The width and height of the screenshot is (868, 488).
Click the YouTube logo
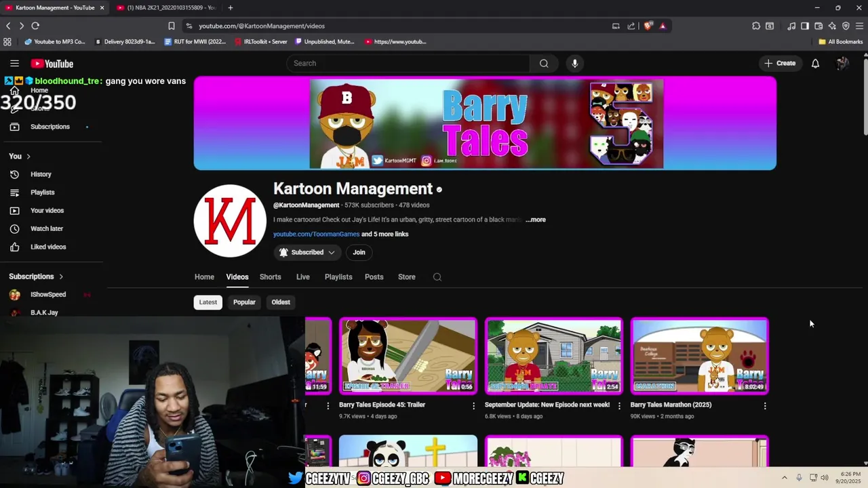52,64
